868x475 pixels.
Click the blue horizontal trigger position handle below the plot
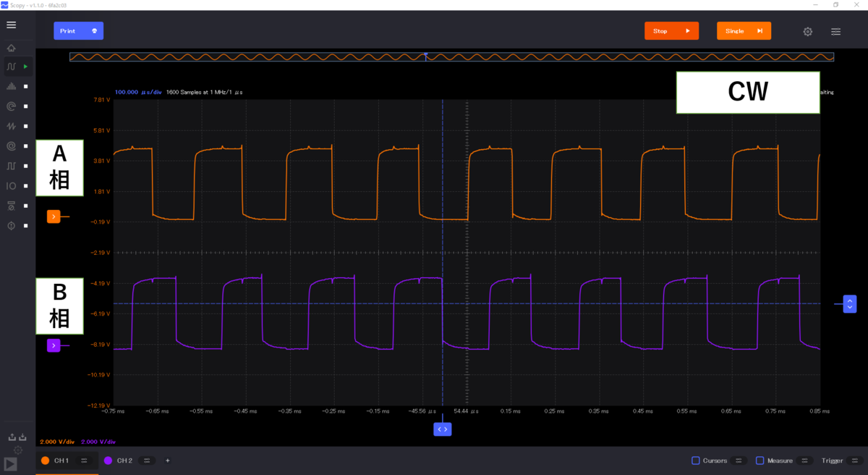click(443, 429)
